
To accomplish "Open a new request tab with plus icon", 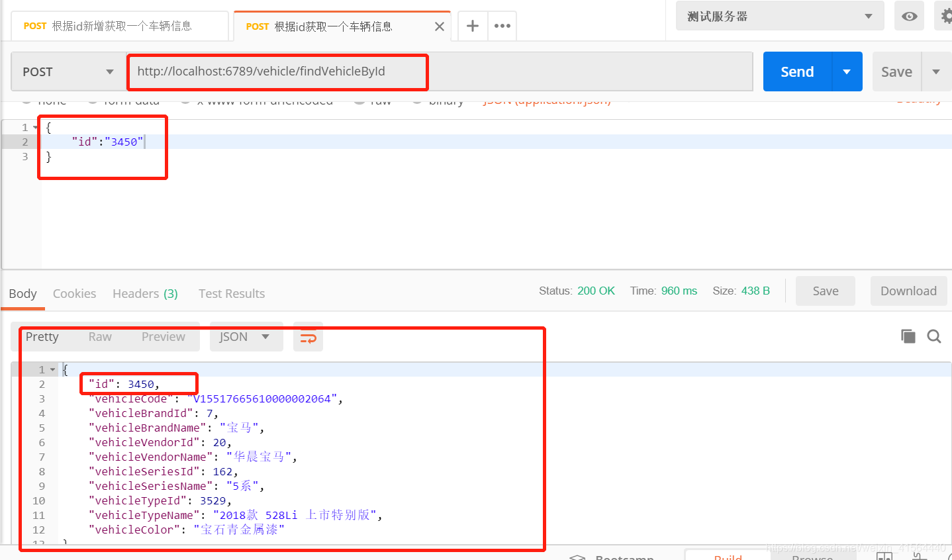I will click(x=473, y=26).
